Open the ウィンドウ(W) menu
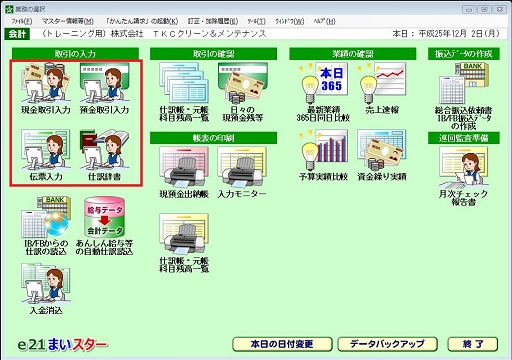 (289, 21)
